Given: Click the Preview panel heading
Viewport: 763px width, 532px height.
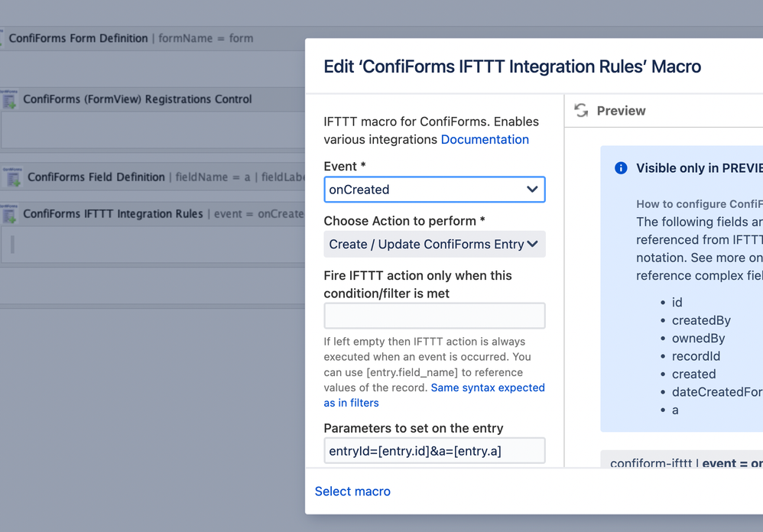Looking at the screenshot, I should click(621, 111).
